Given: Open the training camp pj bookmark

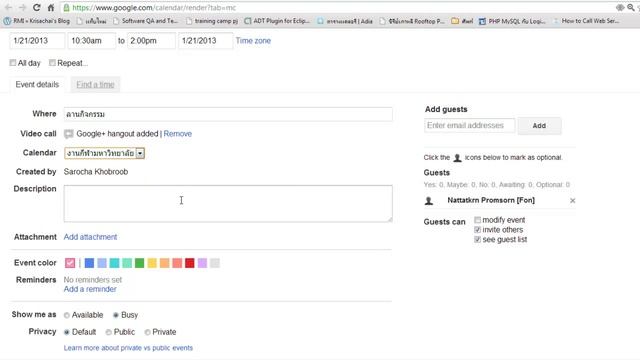Looking at the screenshot, I should [x=212, y=21].
